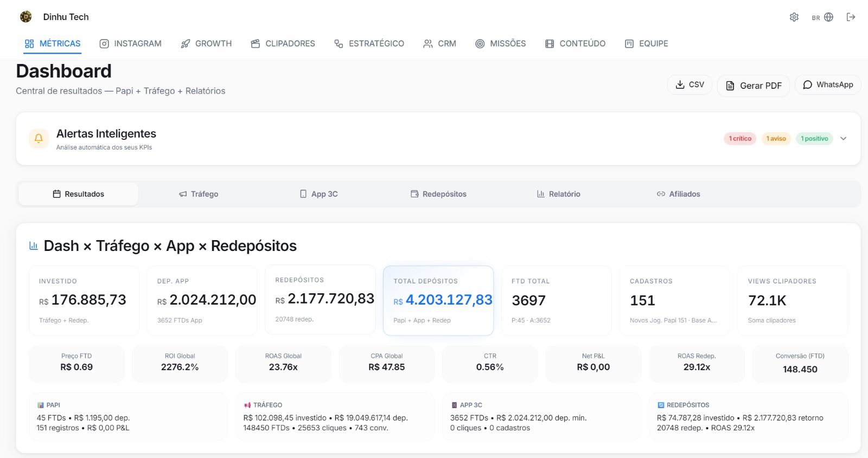The width and height of the screenshot is (868, 458).
Task: Go to the MISSÕES section
Action: pyautogui.click(x=500, y=44)
